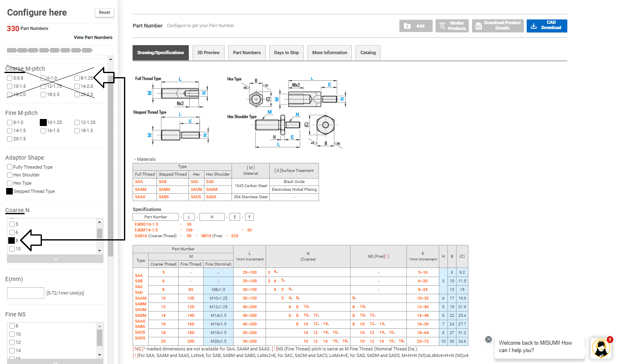Screen dimensions: 617x364
Task: Click the download icon on CAD Download
Action: 534,26
